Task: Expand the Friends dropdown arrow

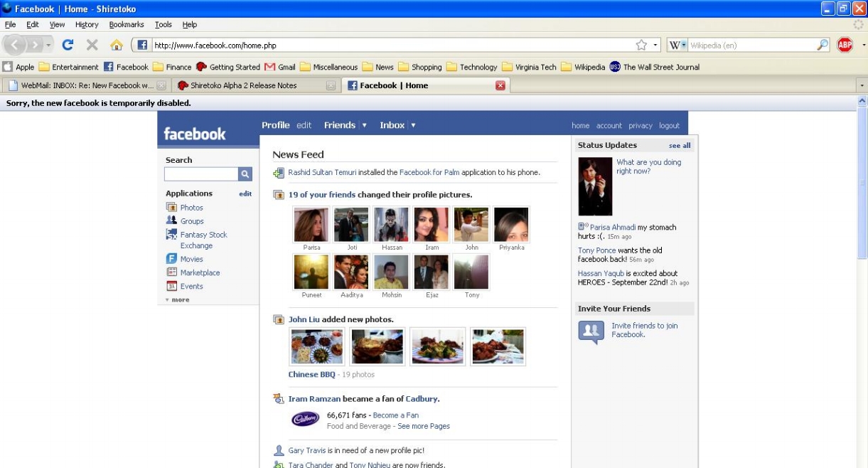Action: click(364, 125)
